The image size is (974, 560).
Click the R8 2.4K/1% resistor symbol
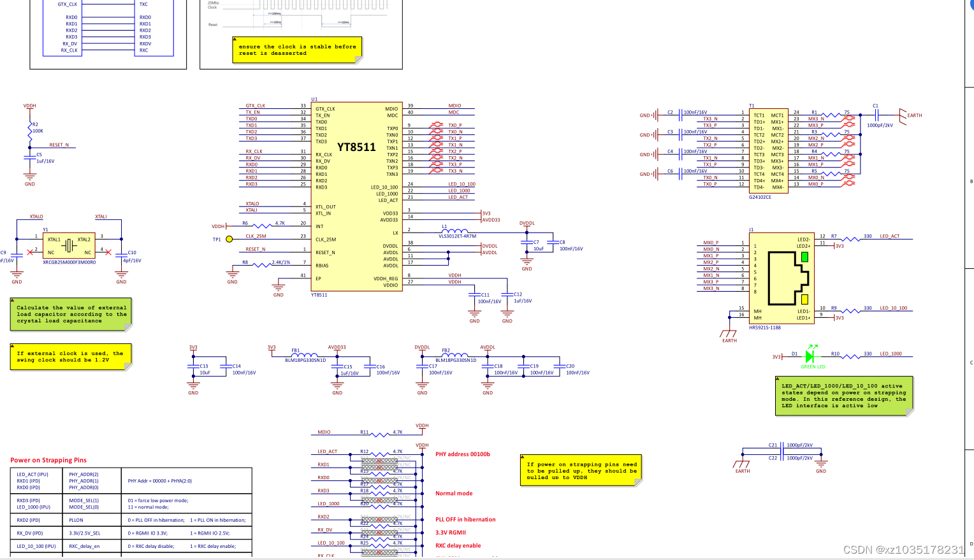[x=263, y=265]
